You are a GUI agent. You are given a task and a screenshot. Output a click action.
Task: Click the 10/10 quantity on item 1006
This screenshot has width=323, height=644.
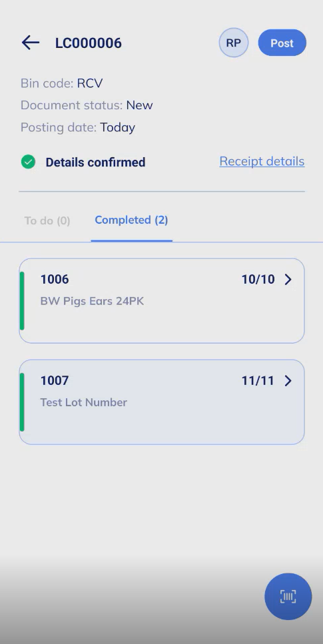[258, 279]
